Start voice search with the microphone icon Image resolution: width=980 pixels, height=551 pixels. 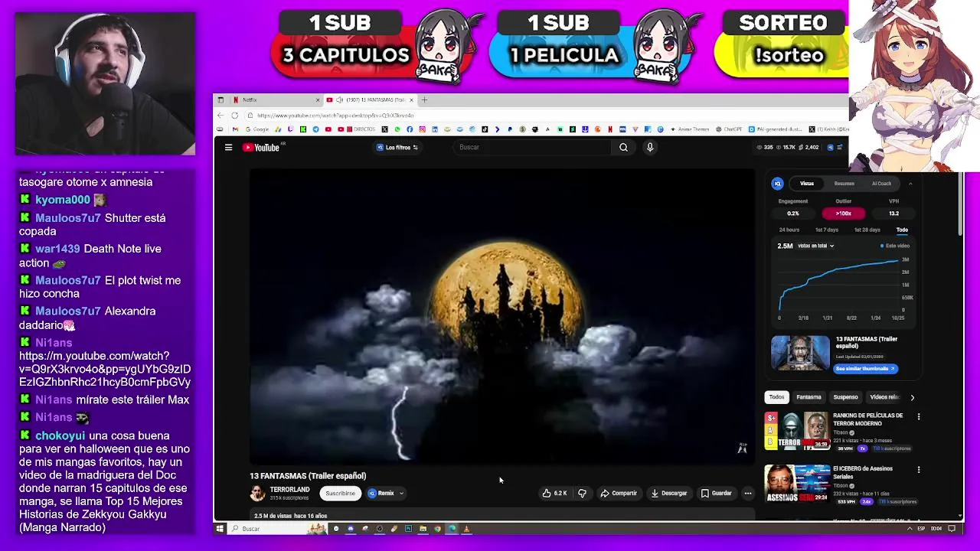tap(650, 148)
